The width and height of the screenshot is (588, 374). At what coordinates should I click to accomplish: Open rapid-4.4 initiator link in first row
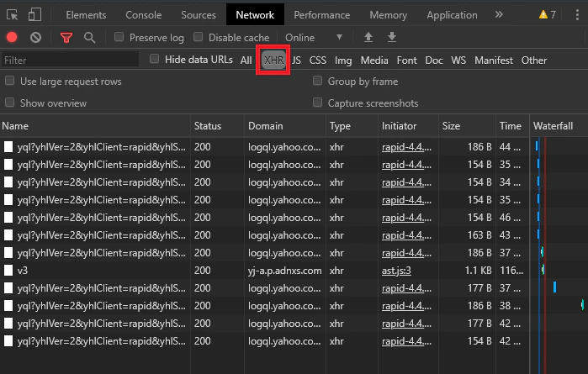coord(406,147)
